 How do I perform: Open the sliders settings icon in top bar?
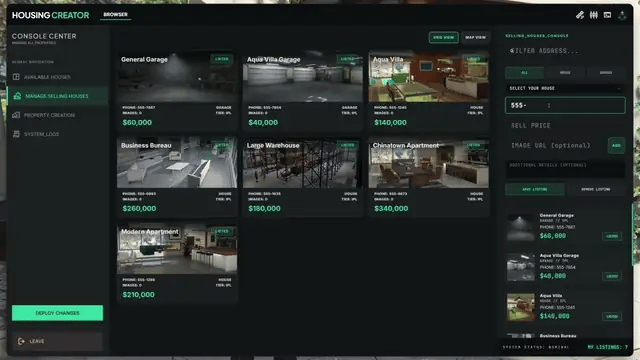point(593,15)
